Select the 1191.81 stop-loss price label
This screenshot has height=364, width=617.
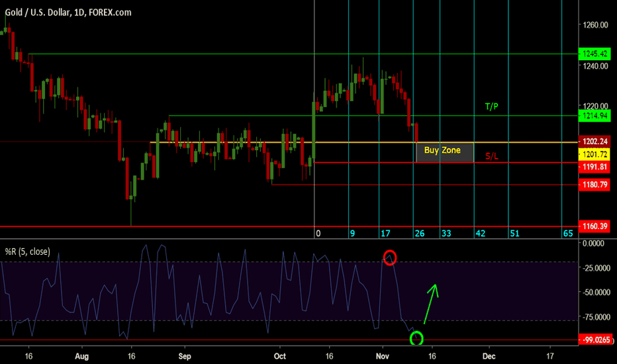[x=594, y=167]
